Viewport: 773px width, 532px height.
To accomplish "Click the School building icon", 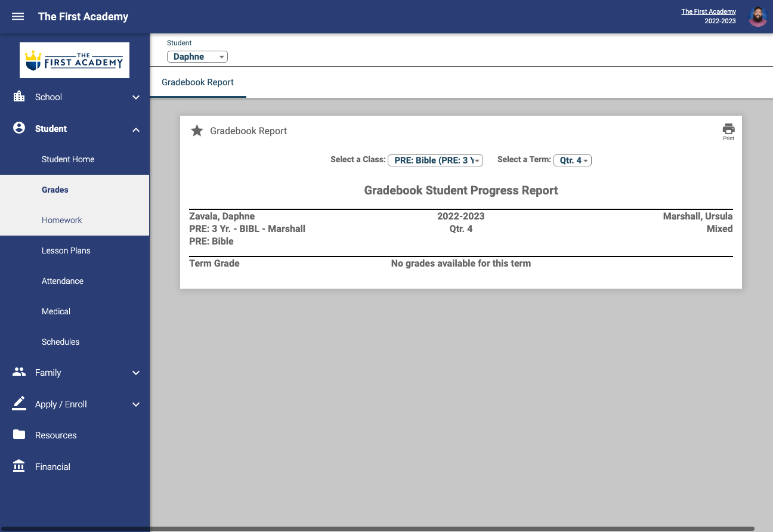I will coord(19,97).
